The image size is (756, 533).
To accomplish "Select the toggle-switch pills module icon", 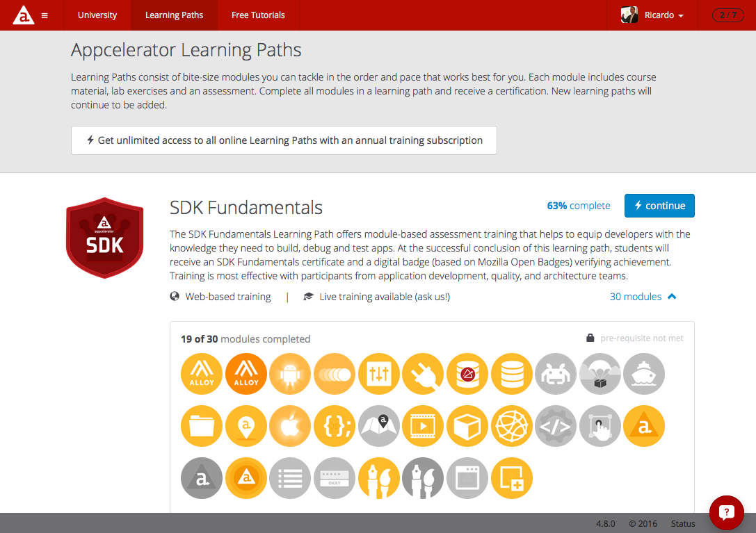I will tap(335, 374).
